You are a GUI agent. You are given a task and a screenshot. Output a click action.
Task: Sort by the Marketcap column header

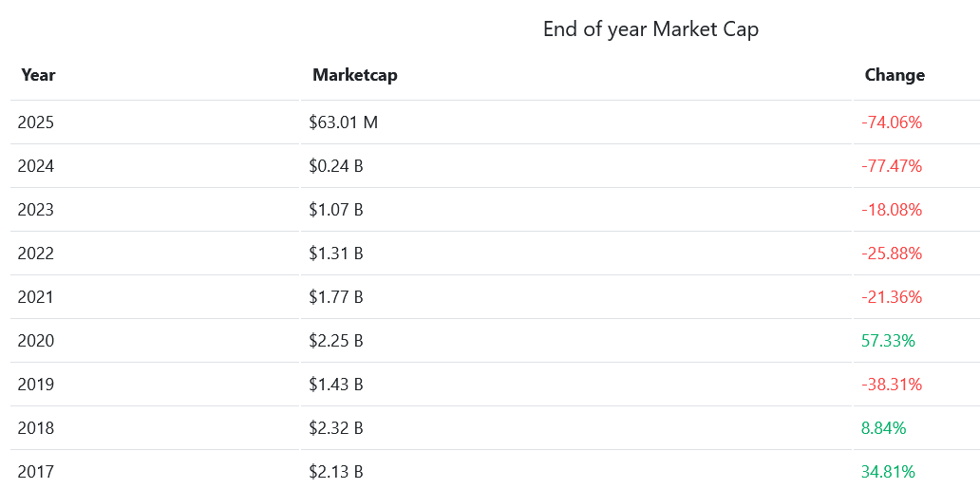pyautogui.click(x=354, y=75)
